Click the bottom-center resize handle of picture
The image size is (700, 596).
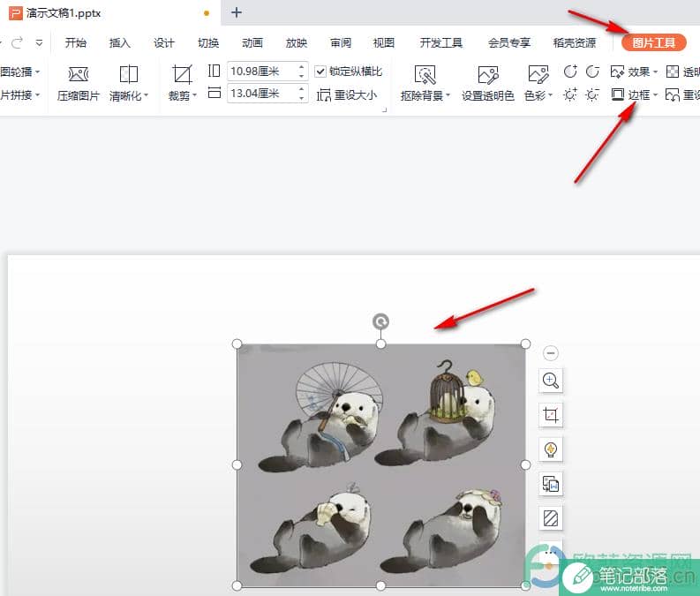click(380, 585)
